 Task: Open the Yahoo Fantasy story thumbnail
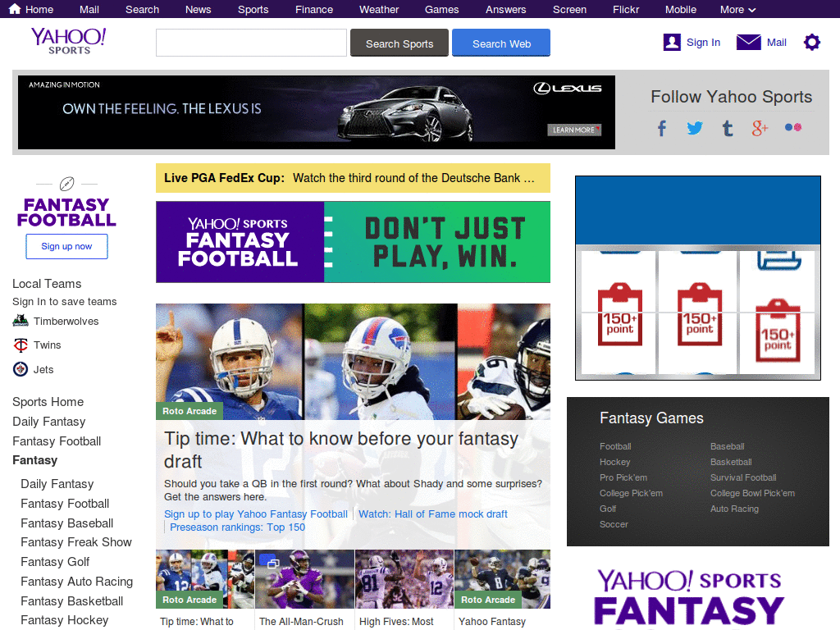503,578
